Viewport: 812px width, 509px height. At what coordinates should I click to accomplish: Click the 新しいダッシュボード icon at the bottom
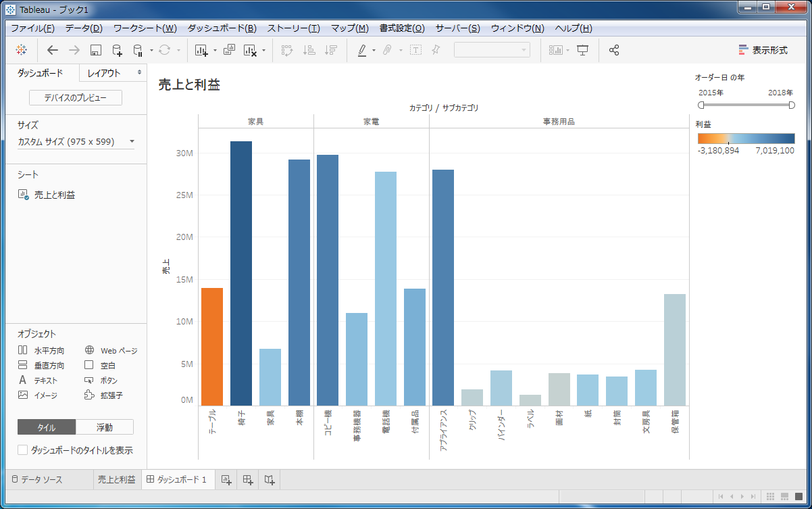(x=247, y=479)
